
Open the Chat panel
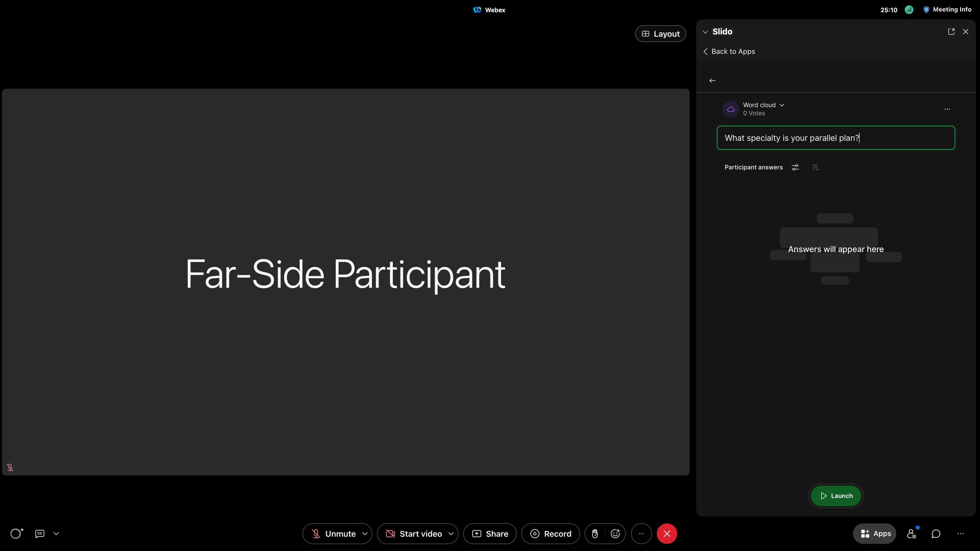936,533
